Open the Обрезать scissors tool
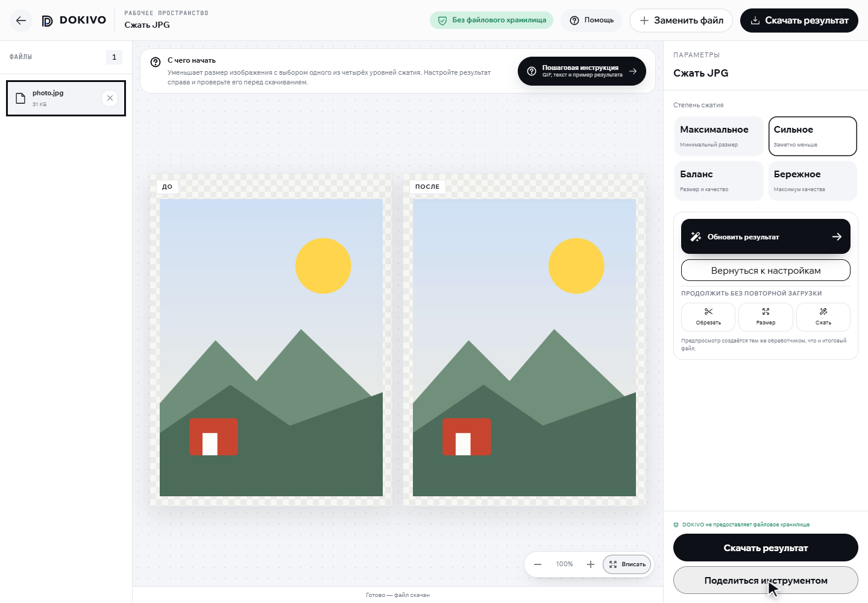Screen dimensions: 868x603 (x=708, y=317)
